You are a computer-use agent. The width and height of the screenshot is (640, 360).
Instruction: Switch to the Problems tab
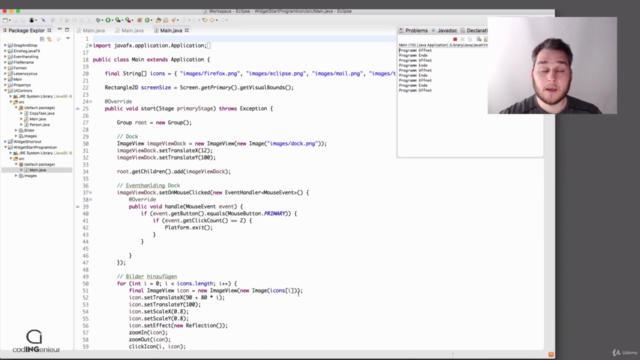click(413, 31)
